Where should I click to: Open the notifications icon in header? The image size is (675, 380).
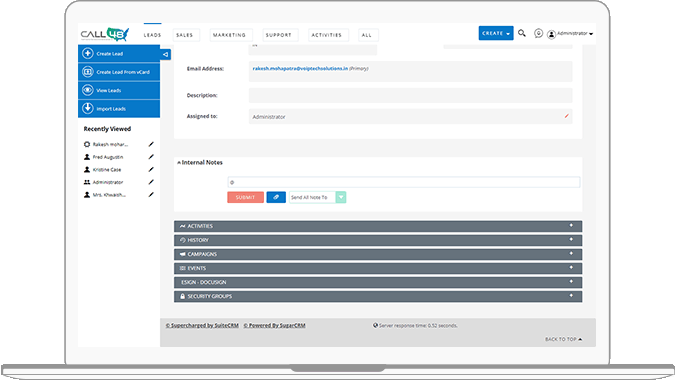tap(538, 33)
